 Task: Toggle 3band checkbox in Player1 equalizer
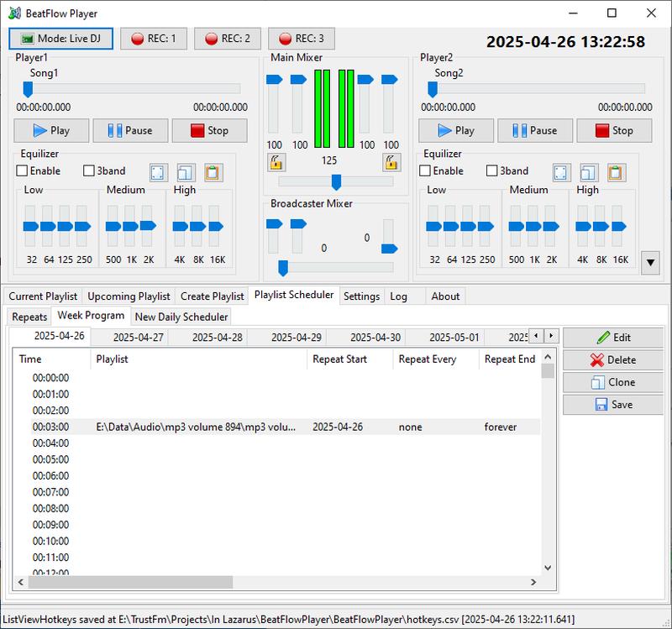pyautogui.click(x=104, y=170)
